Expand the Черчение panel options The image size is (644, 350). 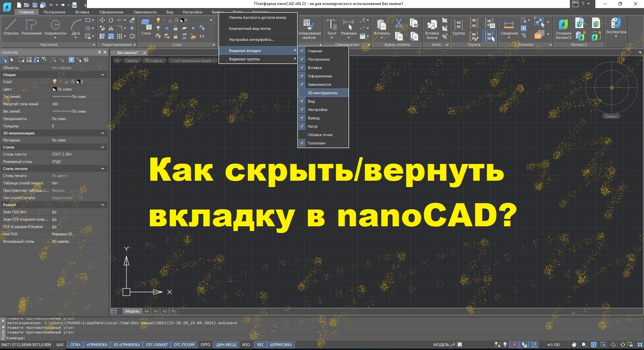tap(93, 45)
